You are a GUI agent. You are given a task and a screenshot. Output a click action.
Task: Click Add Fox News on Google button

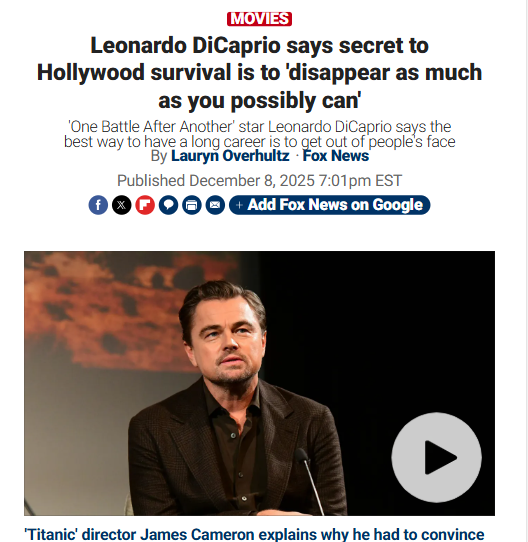[x=330, y=205]
